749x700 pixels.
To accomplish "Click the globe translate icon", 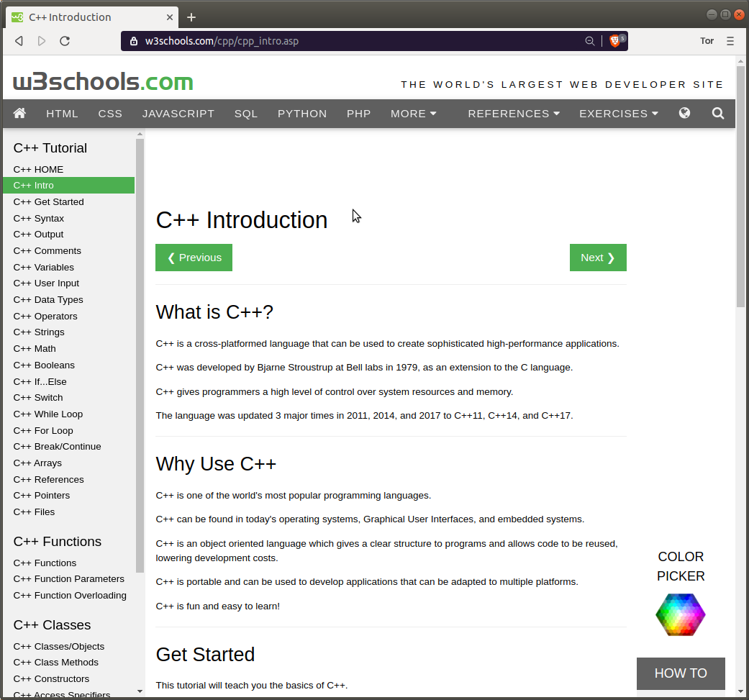I will [x=684, y=113].
